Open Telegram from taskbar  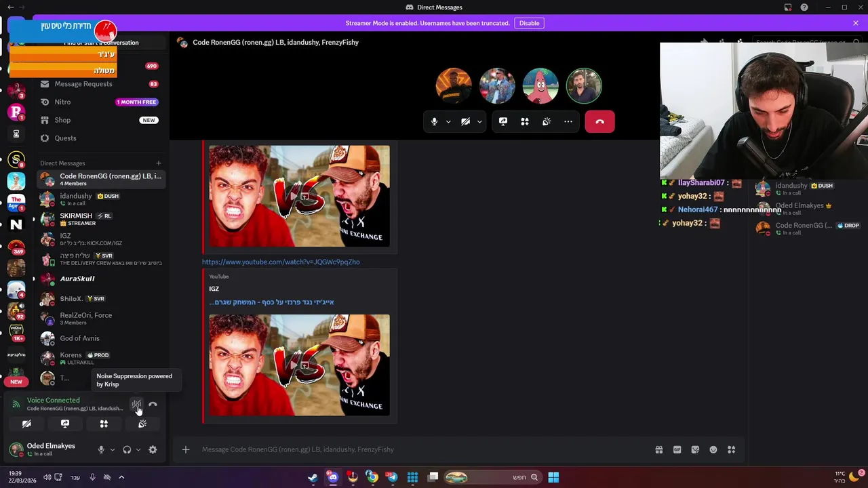pyautogui.click(x=392, y=477)
